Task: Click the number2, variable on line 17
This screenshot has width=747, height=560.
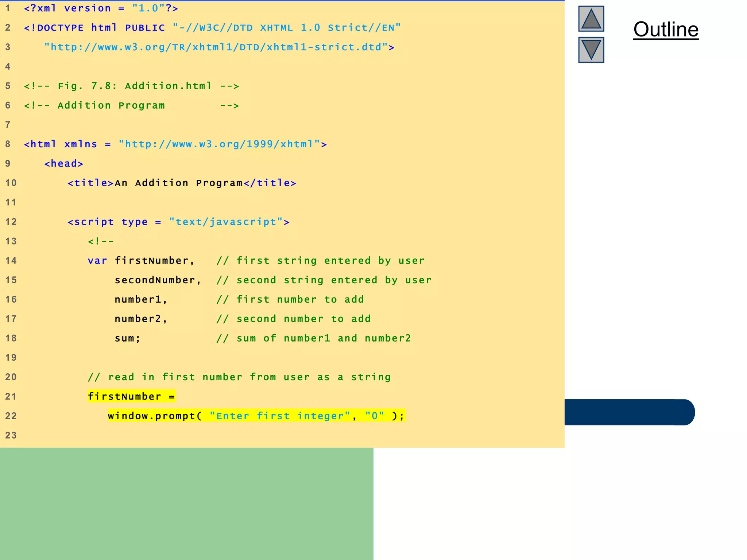Action: pos(141,319)
